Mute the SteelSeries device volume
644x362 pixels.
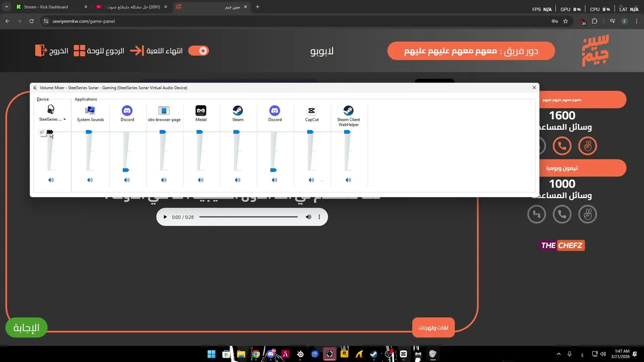point(51,180)
